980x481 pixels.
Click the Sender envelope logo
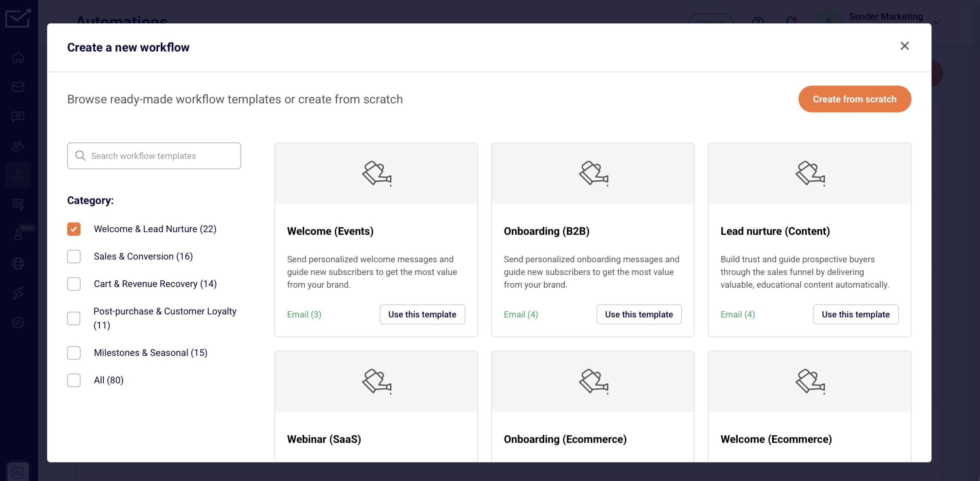click(x=18, y=18)
